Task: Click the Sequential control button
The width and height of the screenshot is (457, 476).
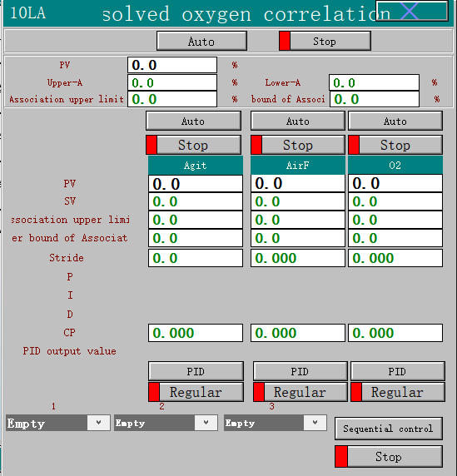Action: (389, 429)
